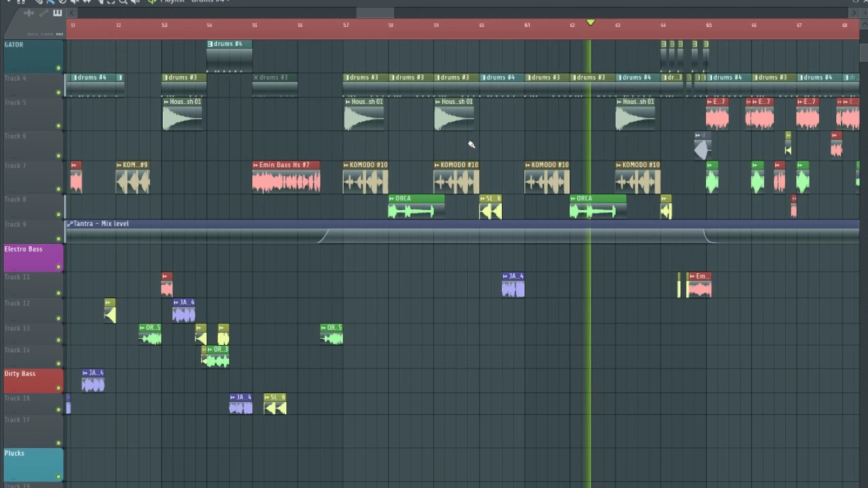
Task: Mute Track 5
Action: pyautogui.click(x=58, y=125)
